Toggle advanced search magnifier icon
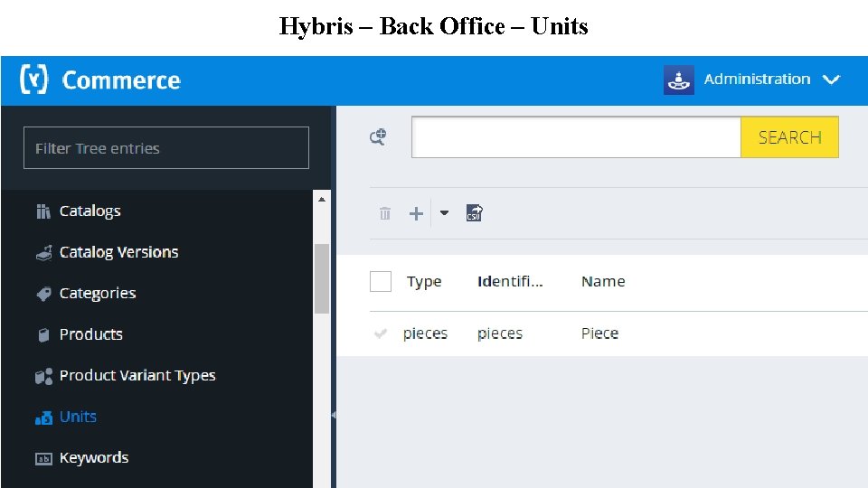 (378, 136)
